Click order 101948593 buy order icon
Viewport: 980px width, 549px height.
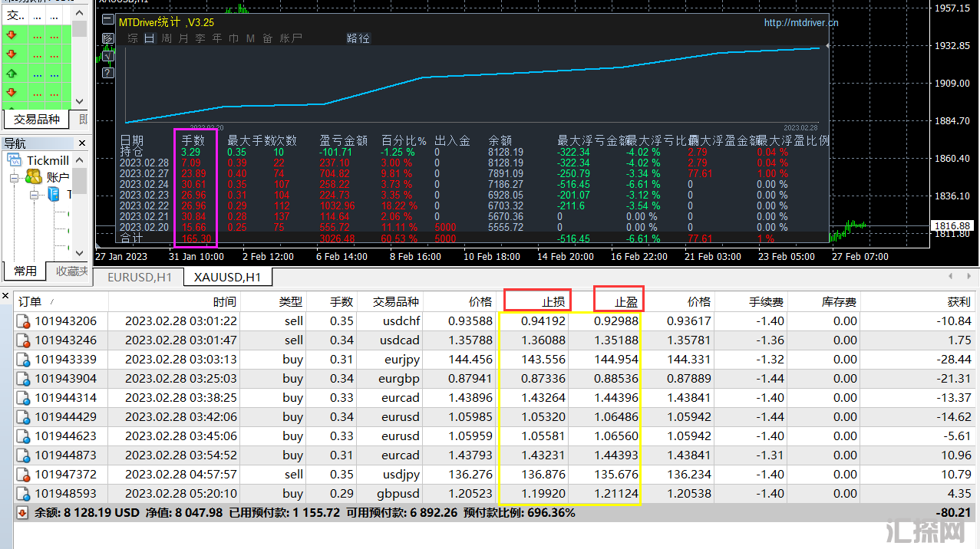pyautogui.click(x=25, y=494)
